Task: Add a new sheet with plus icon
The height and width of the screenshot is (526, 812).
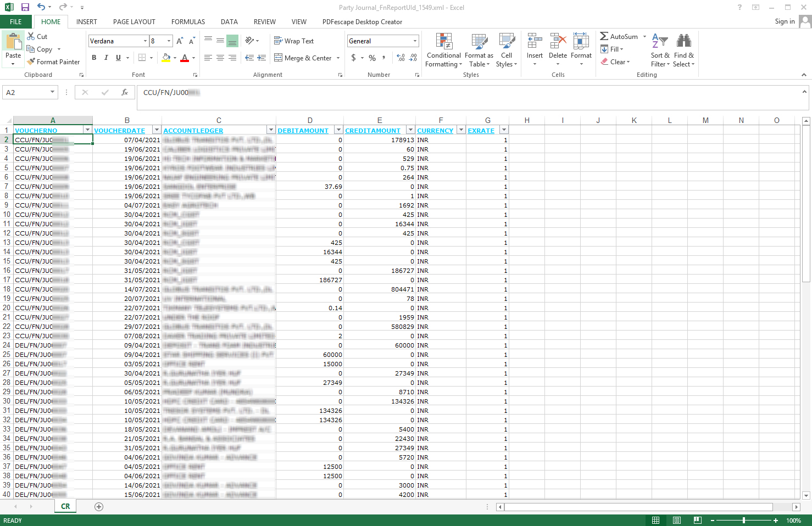Action: tap(99, 507)
